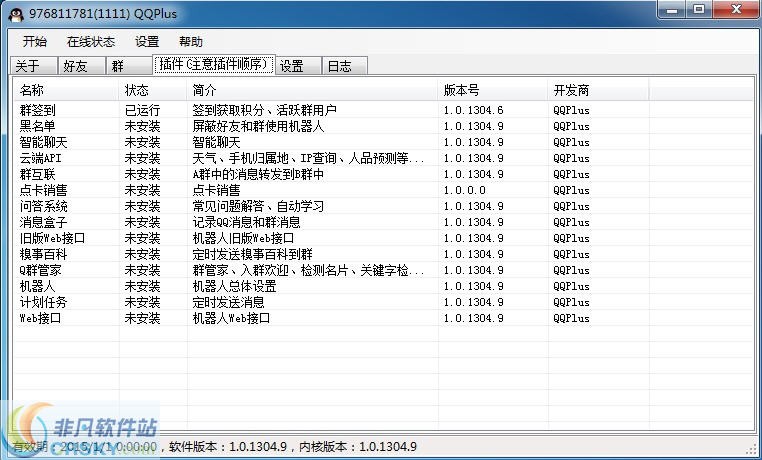Click description 机器人总体设置

[x=234, y=287]
